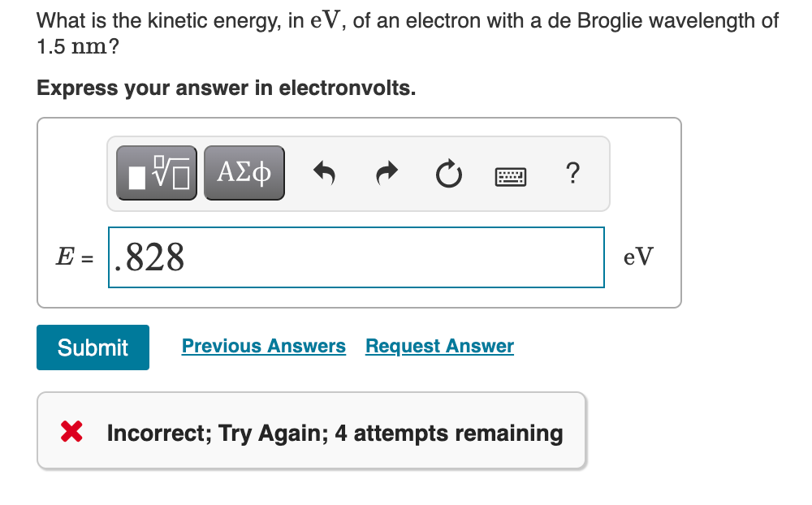Click Request Answer
The image size is (812, 505).
click(439, 346)
